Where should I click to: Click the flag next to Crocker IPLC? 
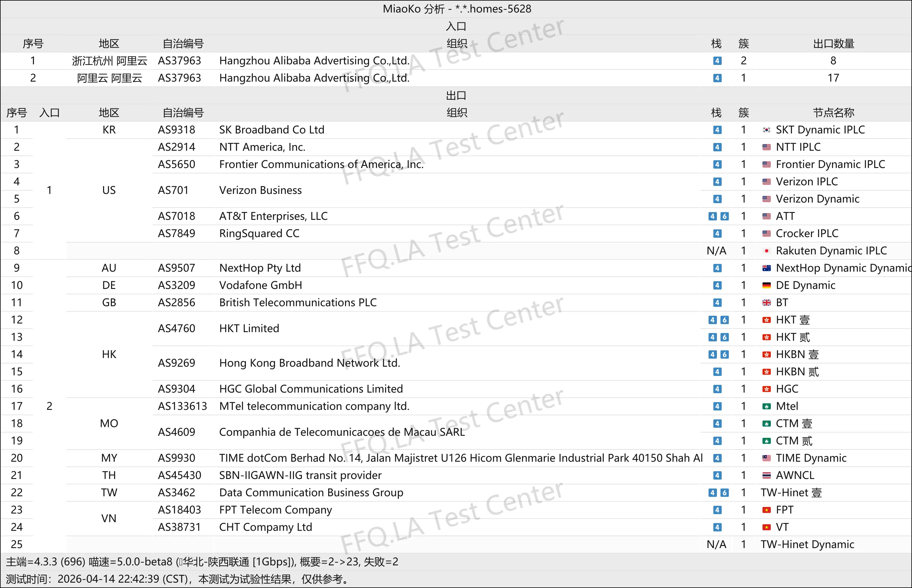point(766,234)
